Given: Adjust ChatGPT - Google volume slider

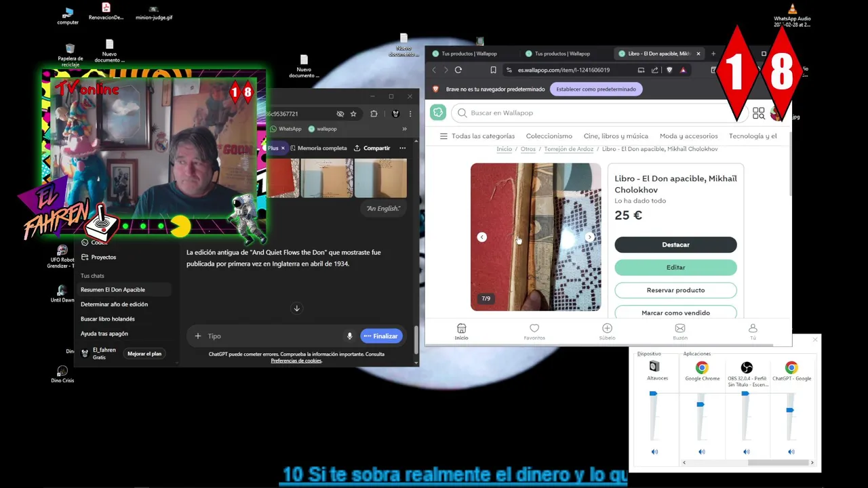Looking at the screenshot, I should pyautogui.click(x=790, y=410).
